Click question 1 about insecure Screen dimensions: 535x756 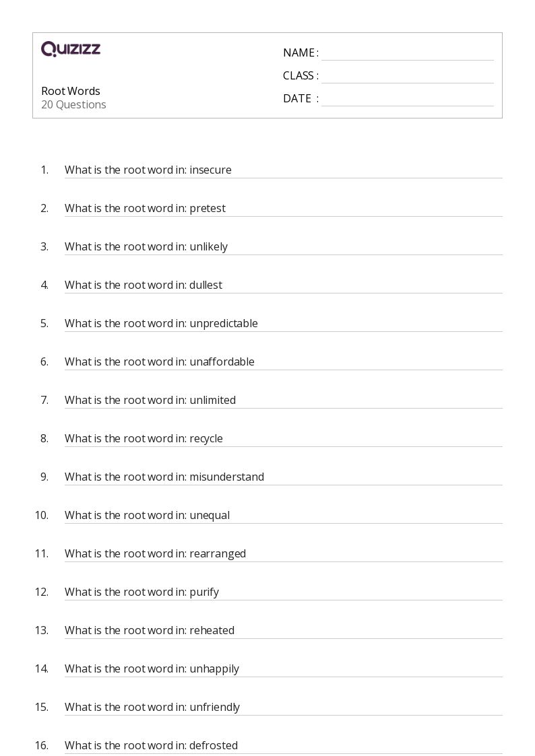tap(148, 170)
